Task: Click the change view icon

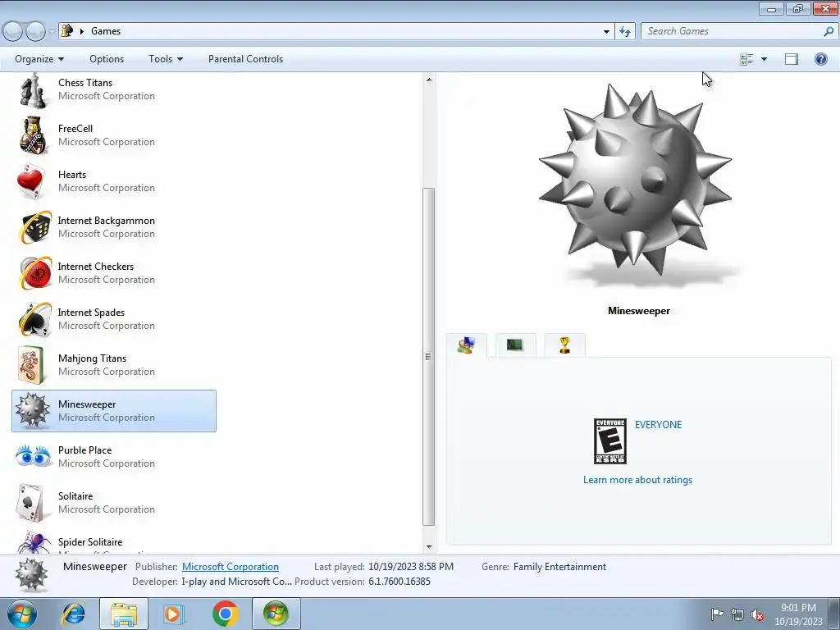Action: tap(746, 59)
